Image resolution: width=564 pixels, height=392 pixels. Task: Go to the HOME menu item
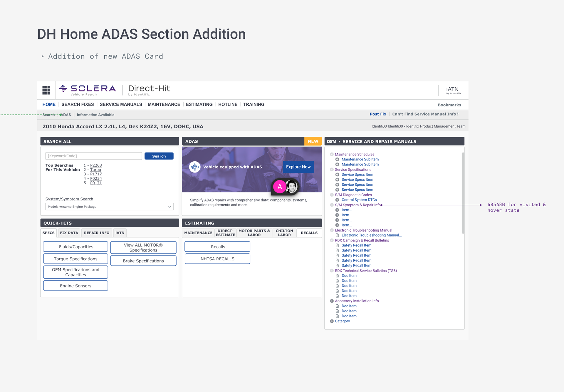click(x=49, y=105)
